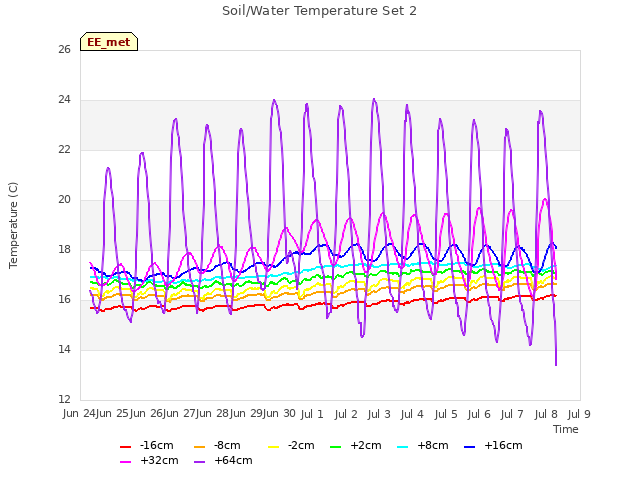The image size is (640, 480).
Task: Click the 16 y-axis tick label
Action: click(64, 300)
